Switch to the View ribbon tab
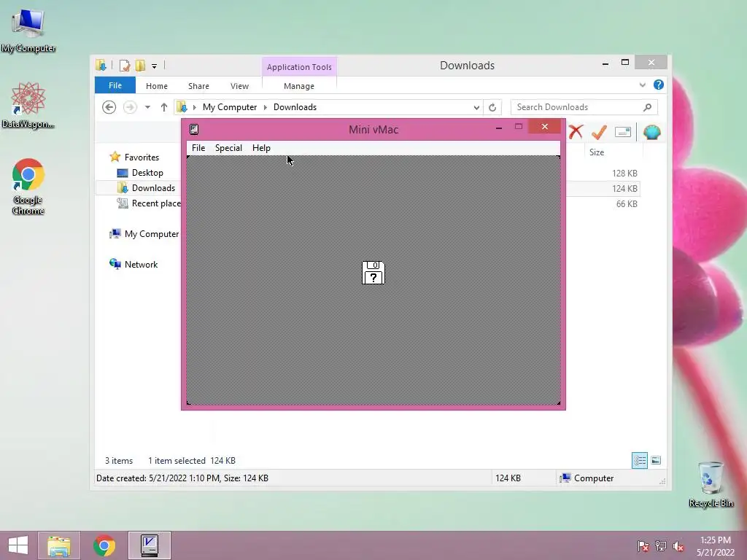747x560 pixels. point(239,86)
